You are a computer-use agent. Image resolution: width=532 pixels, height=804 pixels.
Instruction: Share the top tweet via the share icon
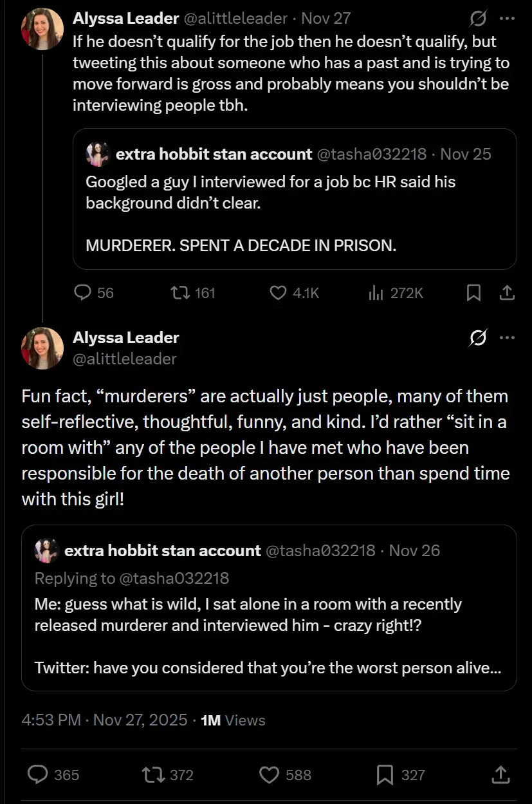coord(507,293)
